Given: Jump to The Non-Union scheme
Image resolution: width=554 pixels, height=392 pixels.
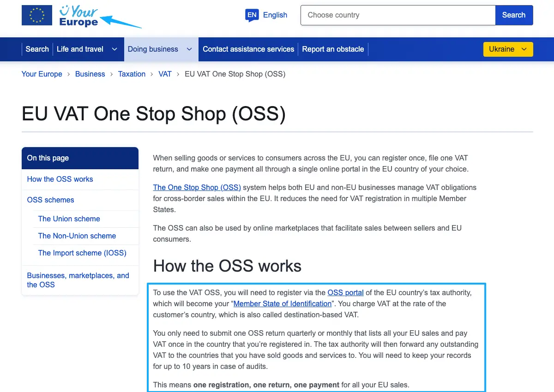Looking at the screenshot, I should click(77, 236).
